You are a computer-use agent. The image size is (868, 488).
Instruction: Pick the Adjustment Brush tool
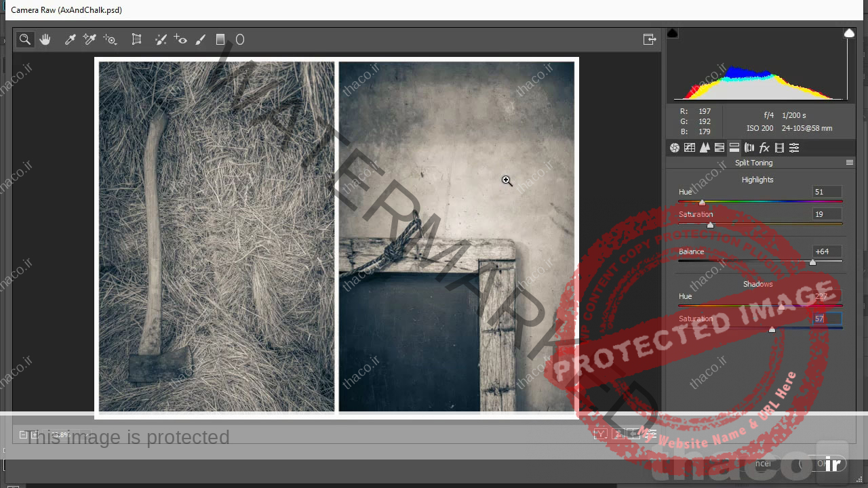pyautogui.click(x=200, y=39)
